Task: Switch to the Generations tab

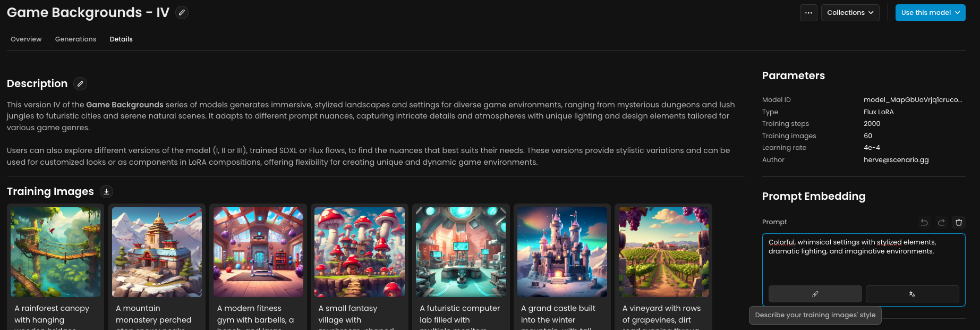Action: pyautogui.click(x=75, y=39)
